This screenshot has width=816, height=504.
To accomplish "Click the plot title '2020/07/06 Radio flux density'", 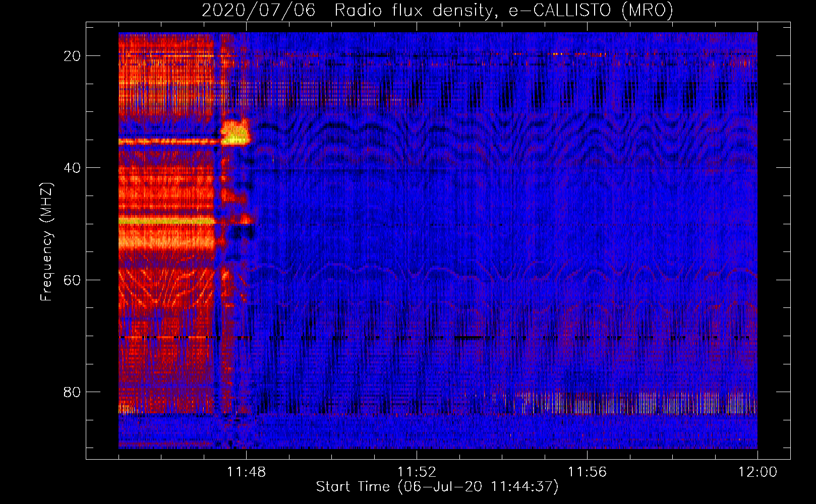I will pyautogui.click(x=437, y=10).
